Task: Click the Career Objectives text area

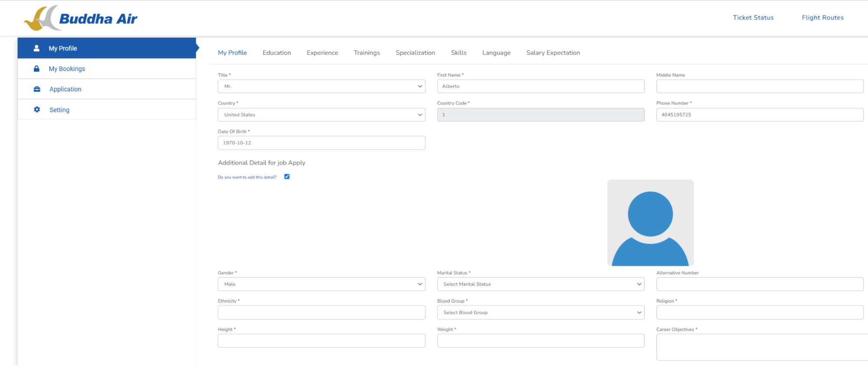Action: 762,347
